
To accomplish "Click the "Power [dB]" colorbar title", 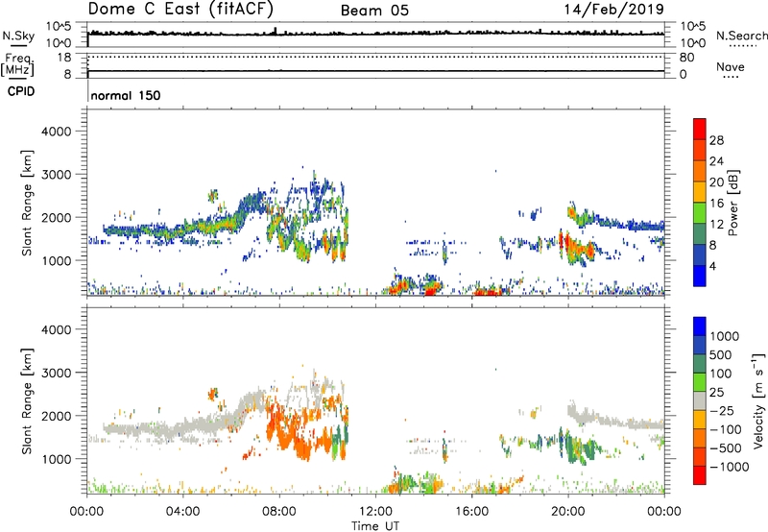I will [732, 203].
